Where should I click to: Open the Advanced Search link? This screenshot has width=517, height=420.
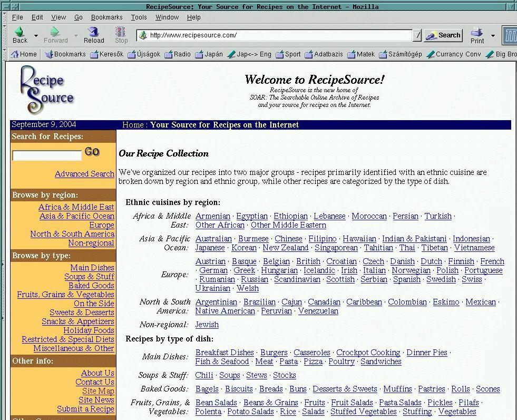pyautogui.click(x=84, y=174)
